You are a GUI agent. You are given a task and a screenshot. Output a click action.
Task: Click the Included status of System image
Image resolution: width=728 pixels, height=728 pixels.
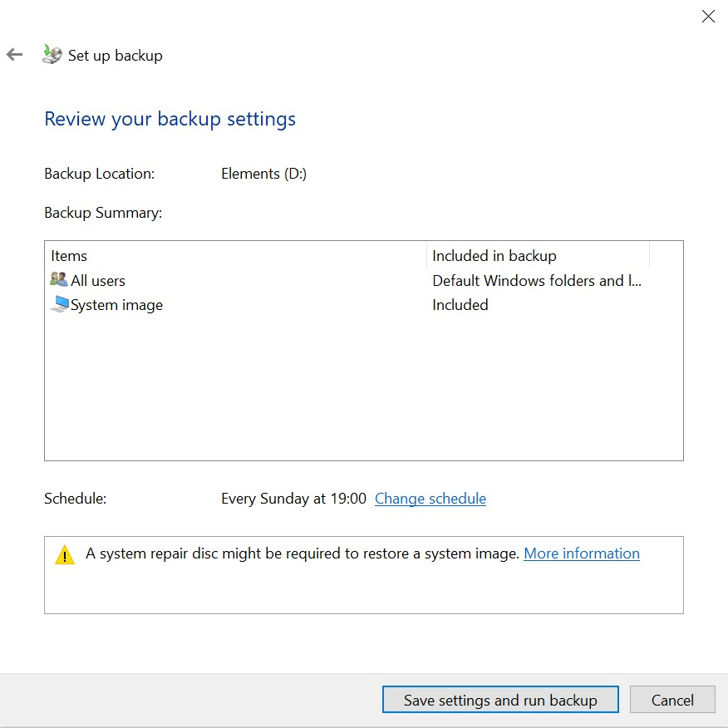460,305
